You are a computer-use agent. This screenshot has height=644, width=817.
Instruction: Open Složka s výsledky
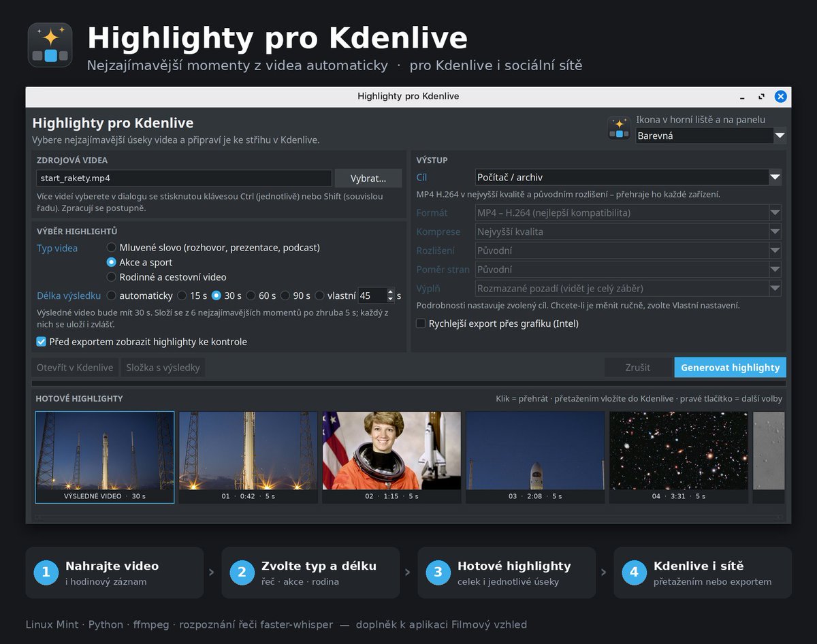(163, 368)
